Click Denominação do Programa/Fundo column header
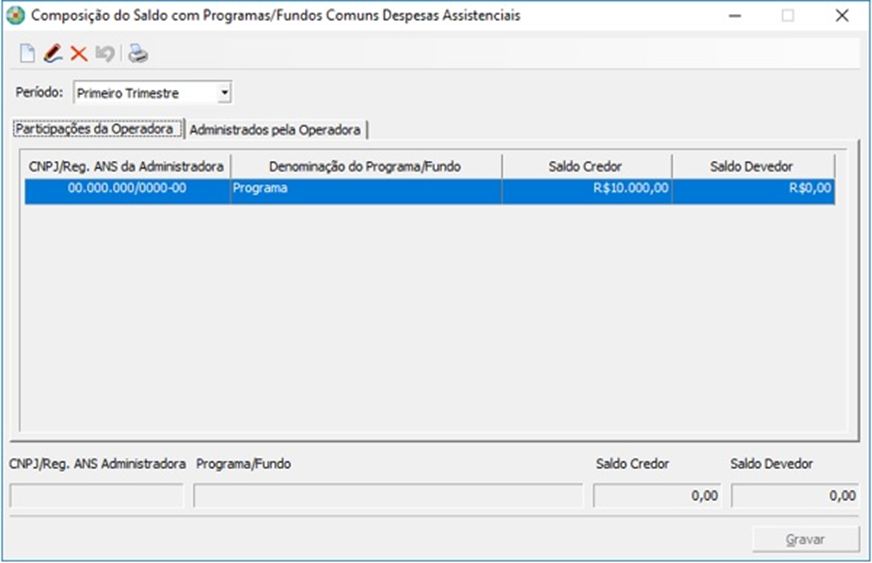Screen dimensions: 872x563 point(365,166)
